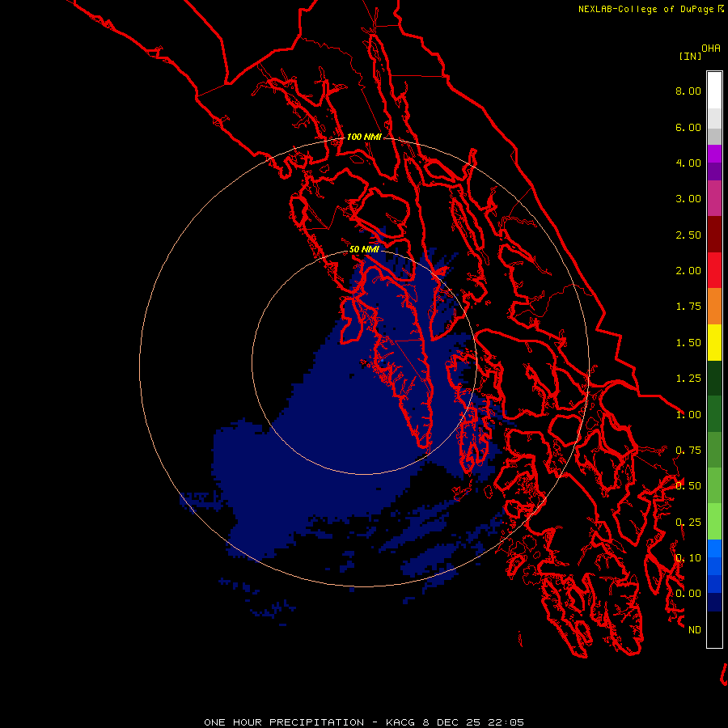Click the 2.00 legend value
This screenshot has height=728, width=728.
(688, 271)
